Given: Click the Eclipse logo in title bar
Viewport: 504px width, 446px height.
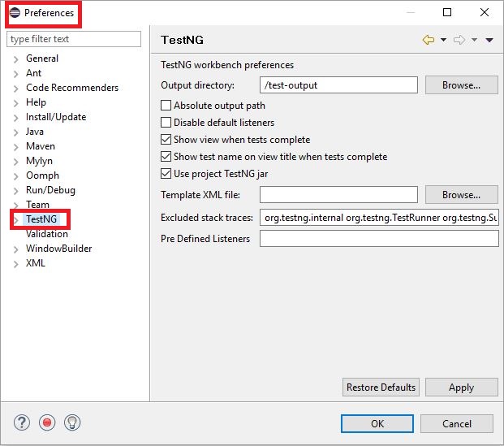Looking at the screenshot, I should pyautogui.click(x=15, y=12).
